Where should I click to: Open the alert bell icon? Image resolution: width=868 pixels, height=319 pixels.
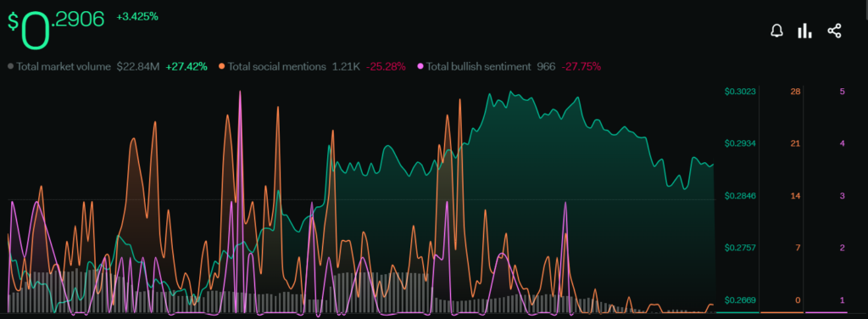(776, 31)
